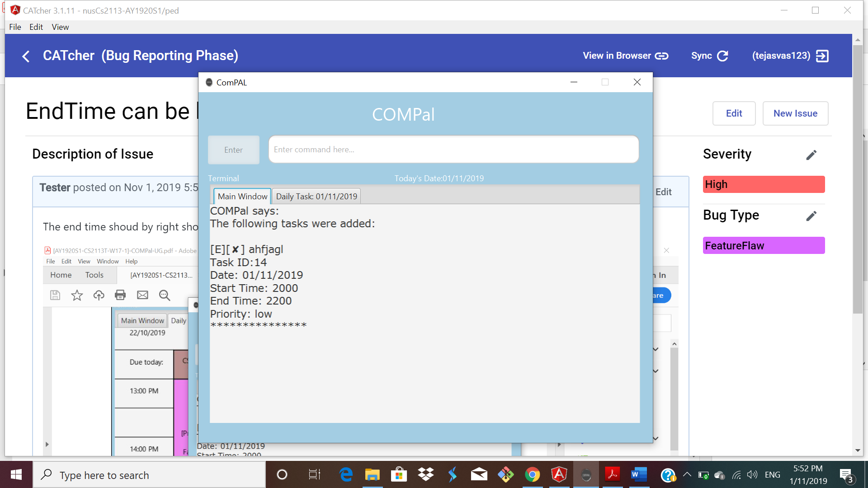868x488 pixels.
Task: Open the Edit menu in CATcher
Action: tap(36, 27)
